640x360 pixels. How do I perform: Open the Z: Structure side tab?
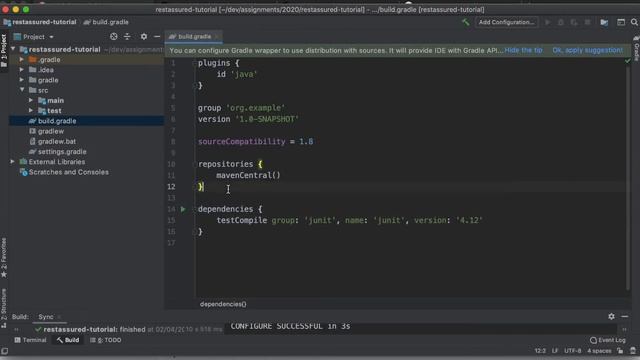tap(4, 308)
